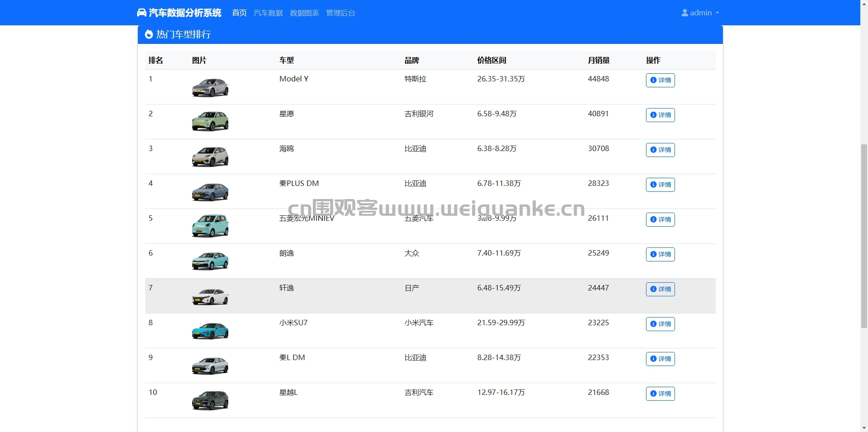Select the 秦PLUS DM name cell
Screen dimensions: 868x432
[x=299, y=183]
